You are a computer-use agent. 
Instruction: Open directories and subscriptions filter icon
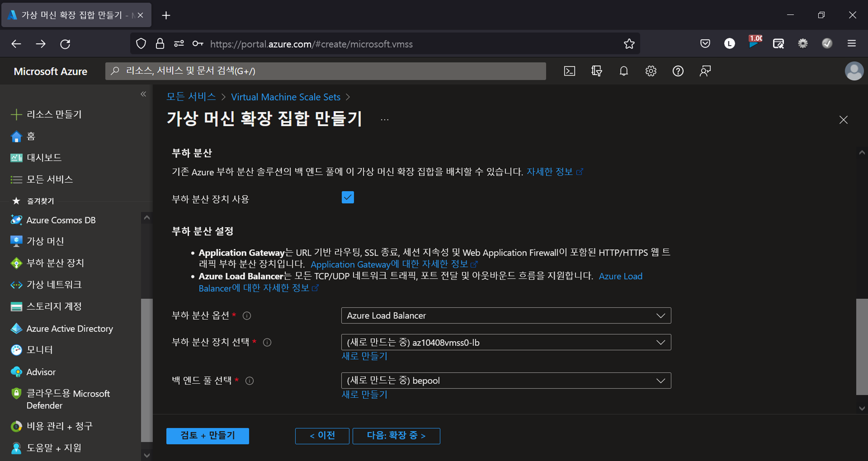597,71
